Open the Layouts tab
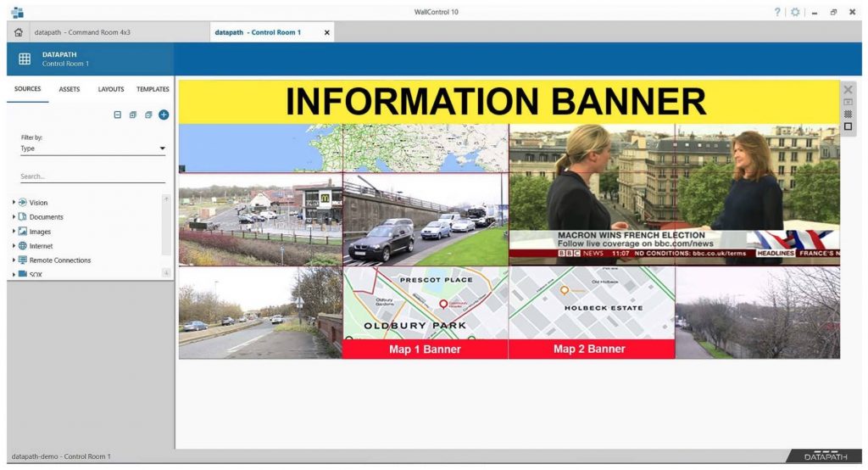Image resolution: width=868 pixels, height=470 pixels. coord(111,89)
